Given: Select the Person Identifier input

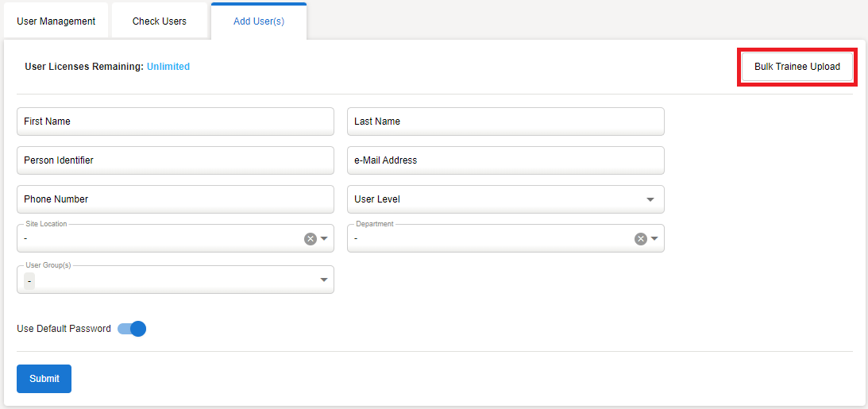Looking at the screenshot, I should [175, 160].
